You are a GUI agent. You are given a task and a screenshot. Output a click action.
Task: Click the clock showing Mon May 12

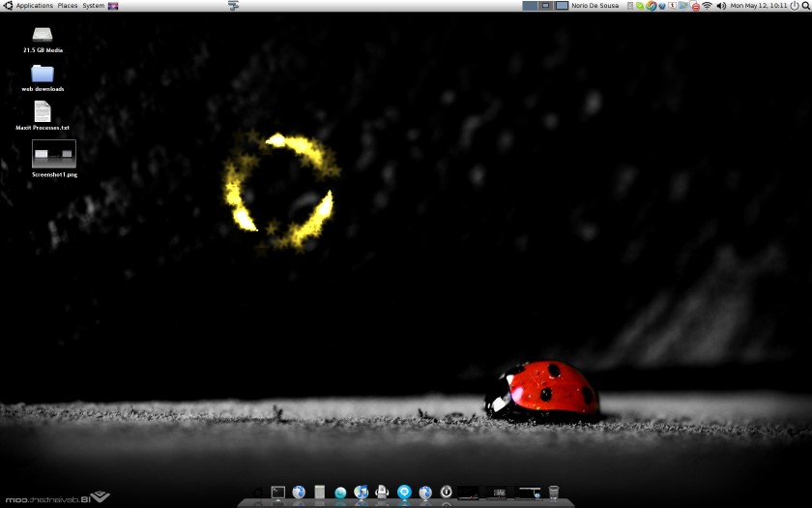click(x=758, y=6)
